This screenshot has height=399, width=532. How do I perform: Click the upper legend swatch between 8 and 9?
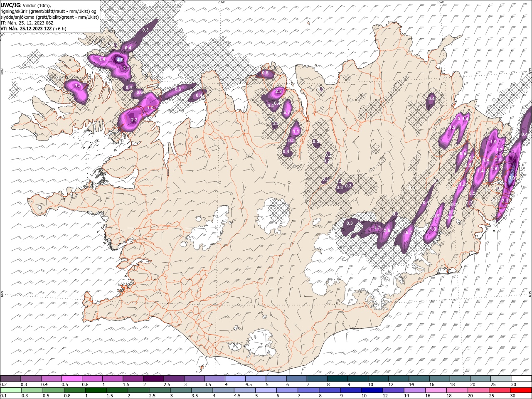pos(337,379)
